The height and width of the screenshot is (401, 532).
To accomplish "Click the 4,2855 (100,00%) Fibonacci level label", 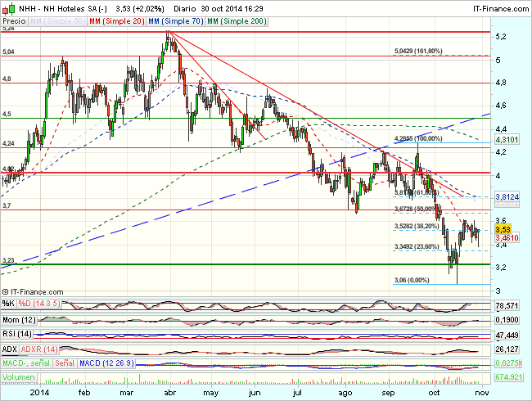I will point(418,138).
